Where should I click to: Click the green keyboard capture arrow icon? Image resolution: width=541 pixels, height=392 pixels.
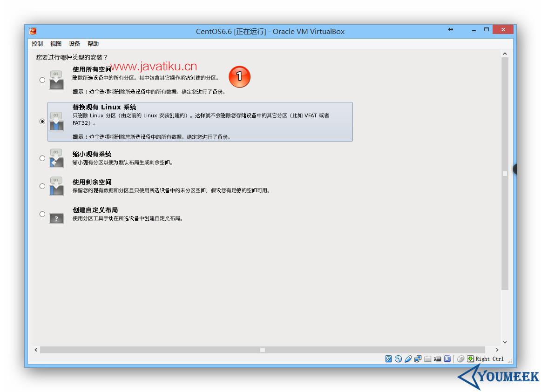pos(470,359)
